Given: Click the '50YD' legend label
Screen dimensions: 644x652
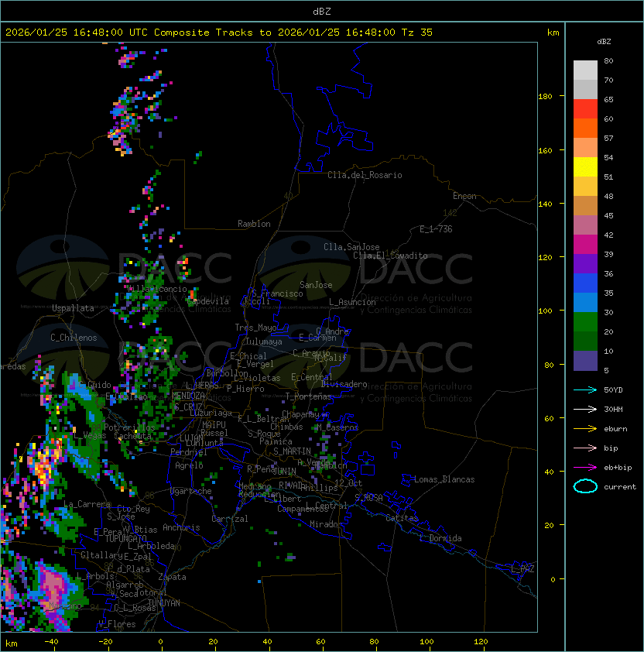Looking at the screenshot, I should (613, 389).
